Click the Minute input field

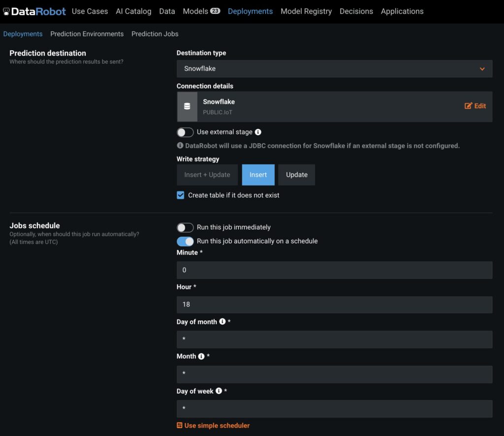pyautogui.click(x=335, y=270)
